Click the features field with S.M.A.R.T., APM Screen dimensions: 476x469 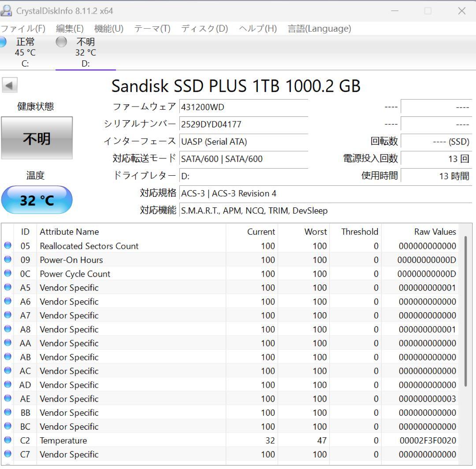(x=325, y=211)
